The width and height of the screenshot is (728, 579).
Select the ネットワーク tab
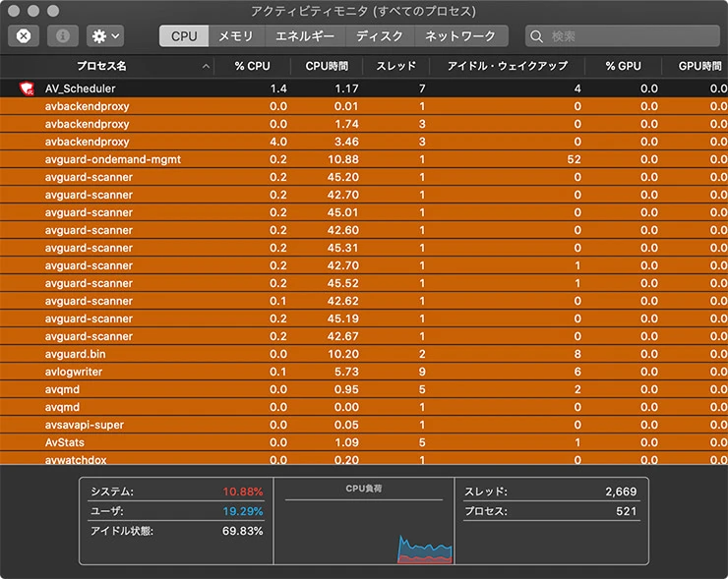tap(459, 36)
